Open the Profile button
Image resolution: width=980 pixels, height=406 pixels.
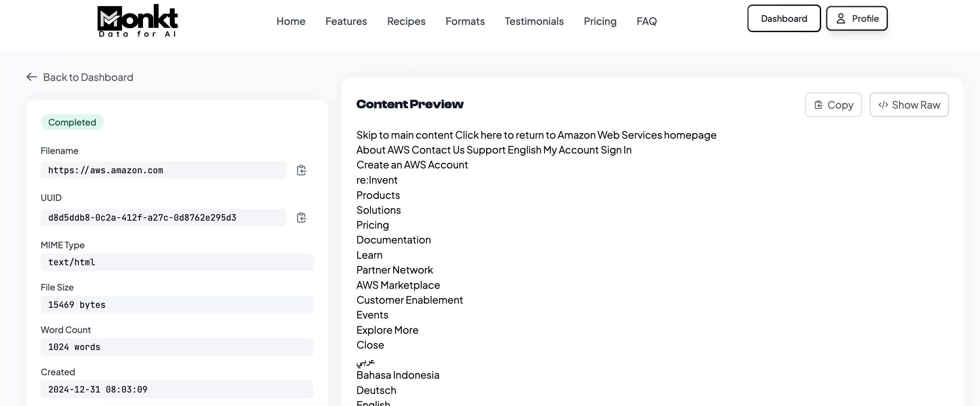[x=857, y=18]
